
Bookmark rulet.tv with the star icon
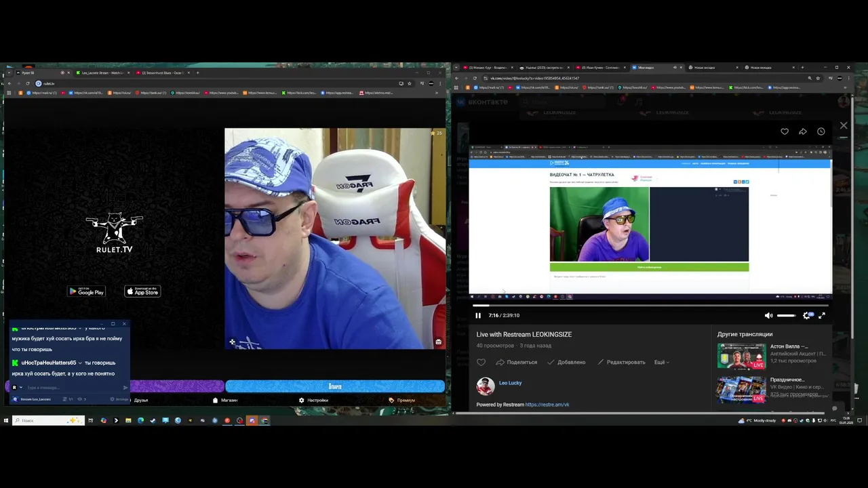[409, 83]
